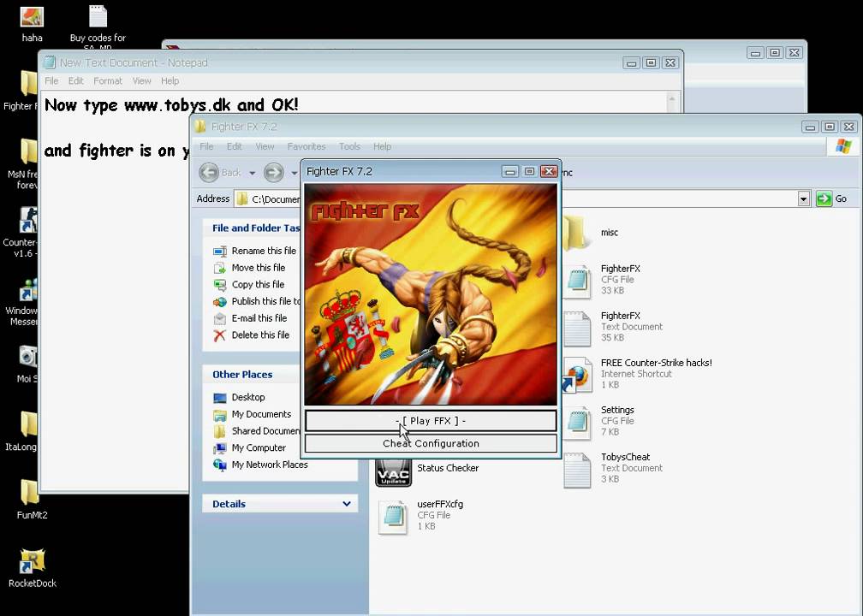Select the FighterFX CFG file icon
863x616 pixels.
coord(577,281)
